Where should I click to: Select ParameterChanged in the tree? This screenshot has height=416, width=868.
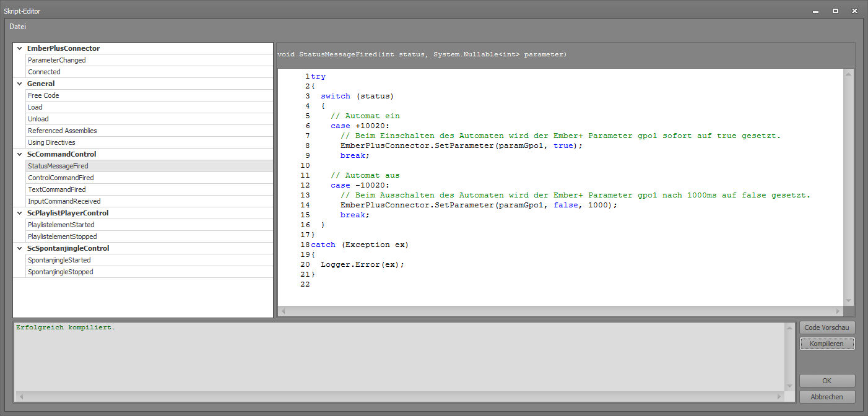tap(149, 60)
